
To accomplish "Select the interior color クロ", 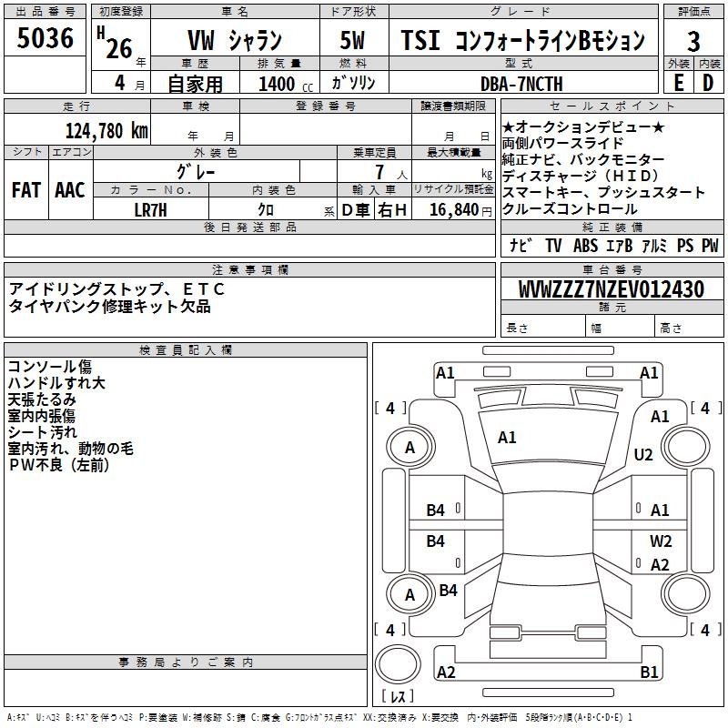I will click(x=266, y=210).
